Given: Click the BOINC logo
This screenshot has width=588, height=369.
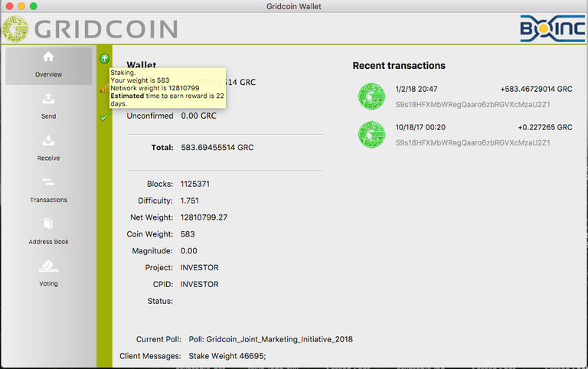Looking at the screenshot, I should 552,28.
